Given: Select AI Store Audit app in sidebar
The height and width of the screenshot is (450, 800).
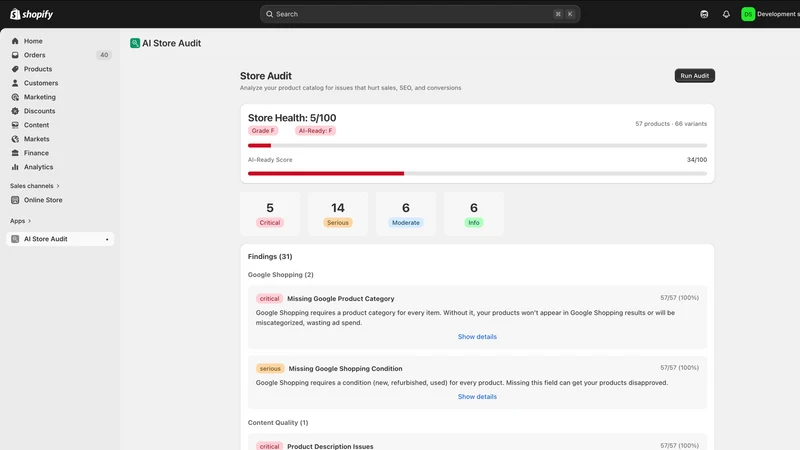Looking at the screenshot, I should click(x=60, y=239).
